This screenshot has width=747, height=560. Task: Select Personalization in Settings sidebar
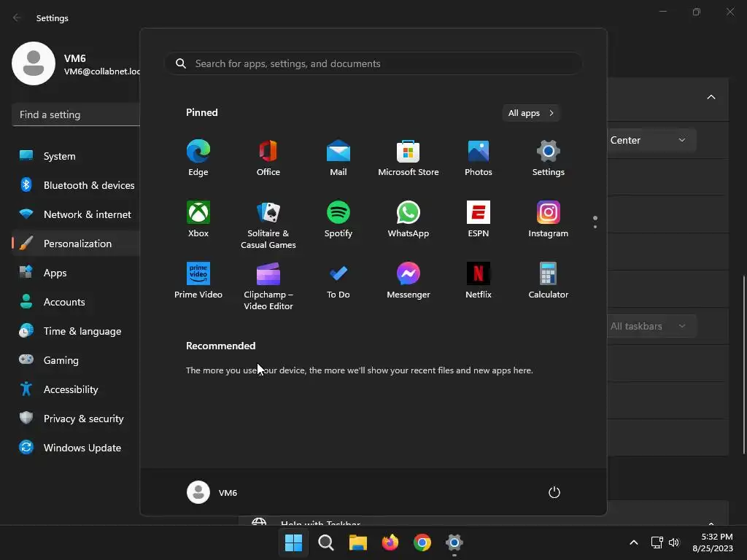76,244
